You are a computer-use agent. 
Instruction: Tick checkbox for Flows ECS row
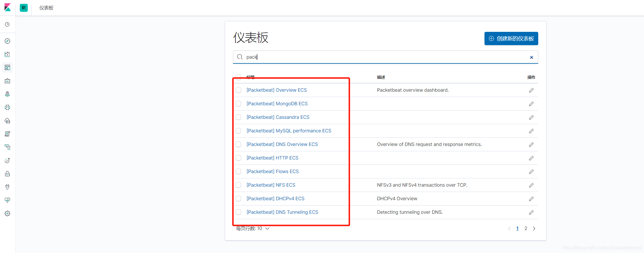tap(238, 171)
